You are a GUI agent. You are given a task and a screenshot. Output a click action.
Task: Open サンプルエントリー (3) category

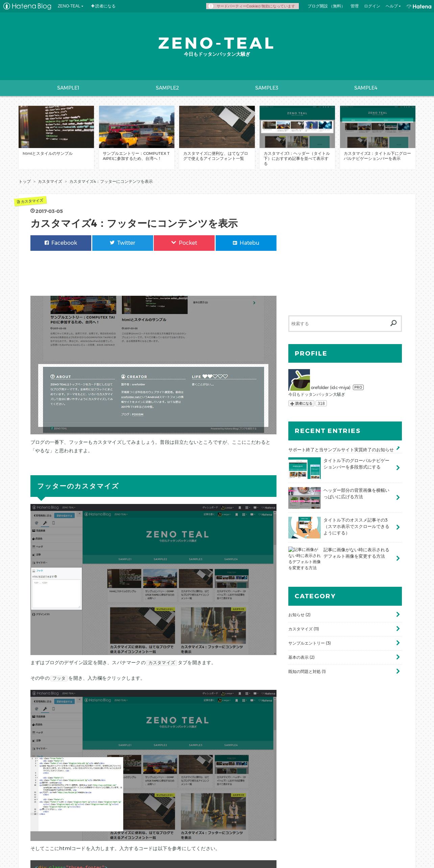coord(310,643)
